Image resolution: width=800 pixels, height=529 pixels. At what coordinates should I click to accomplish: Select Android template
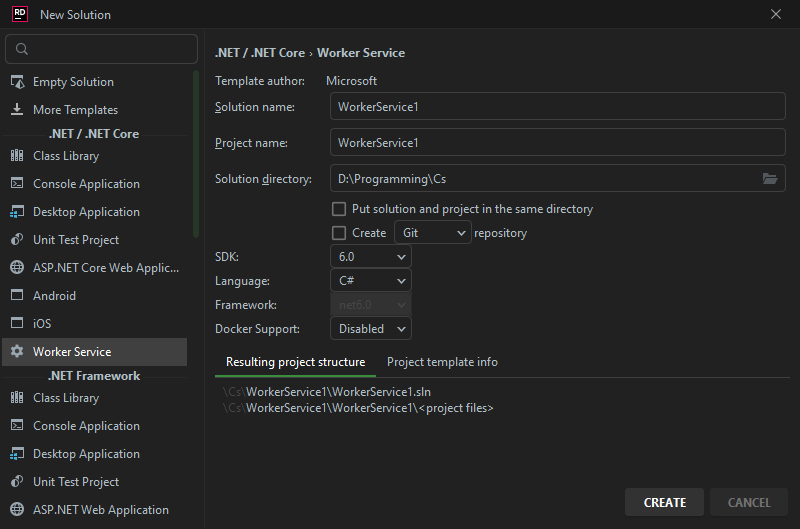click(95, 295)
